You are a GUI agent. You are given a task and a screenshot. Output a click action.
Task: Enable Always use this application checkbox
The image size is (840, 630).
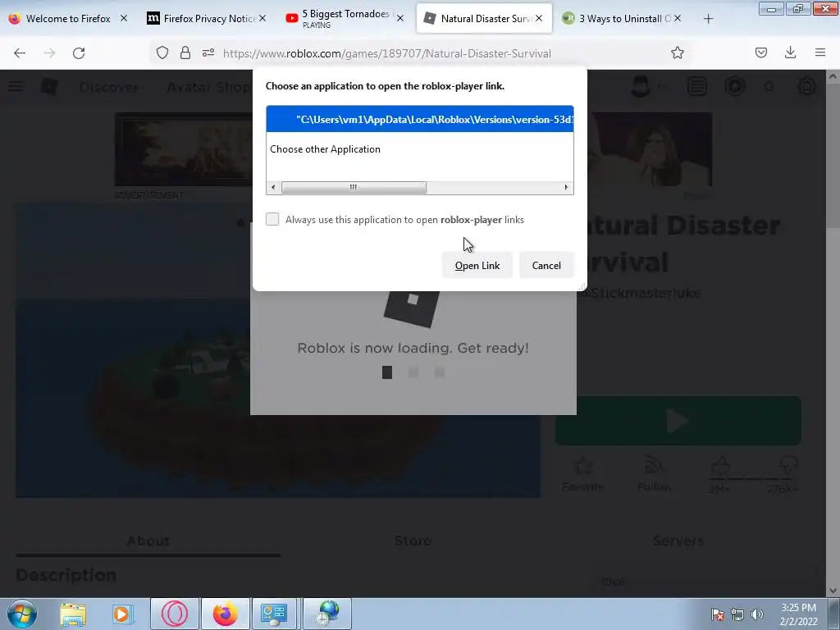pyautogui.click(x=272, y=219)
